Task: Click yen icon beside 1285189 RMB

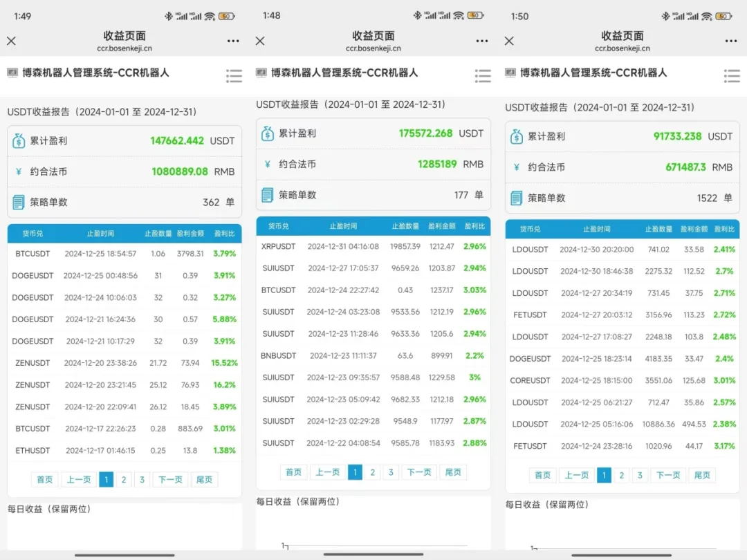Action: point(267,165)
